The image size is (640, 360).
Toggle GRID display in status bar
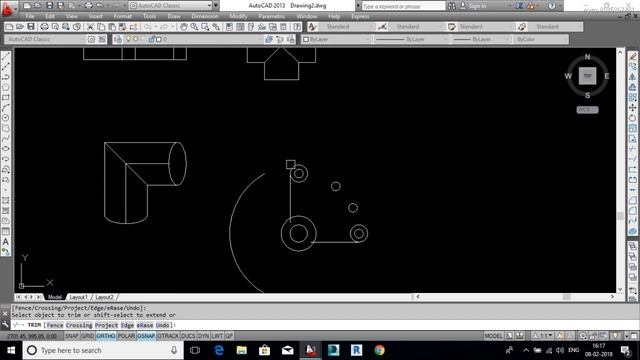[87, 336]
